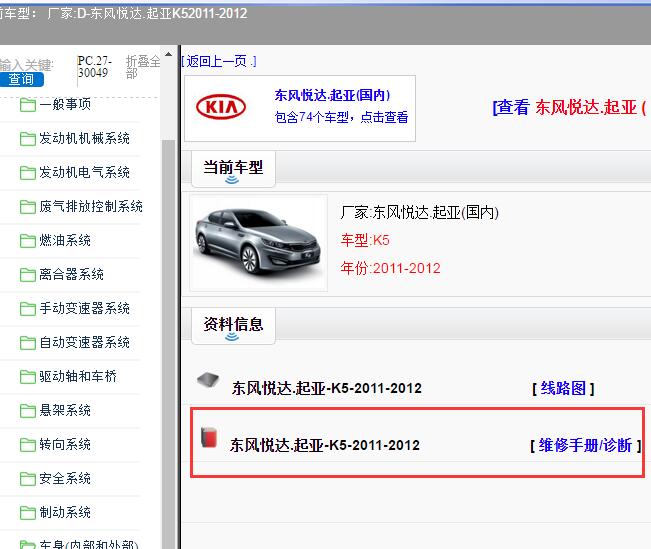Click the Kia K5 car thumbnail

pos(258,243)
